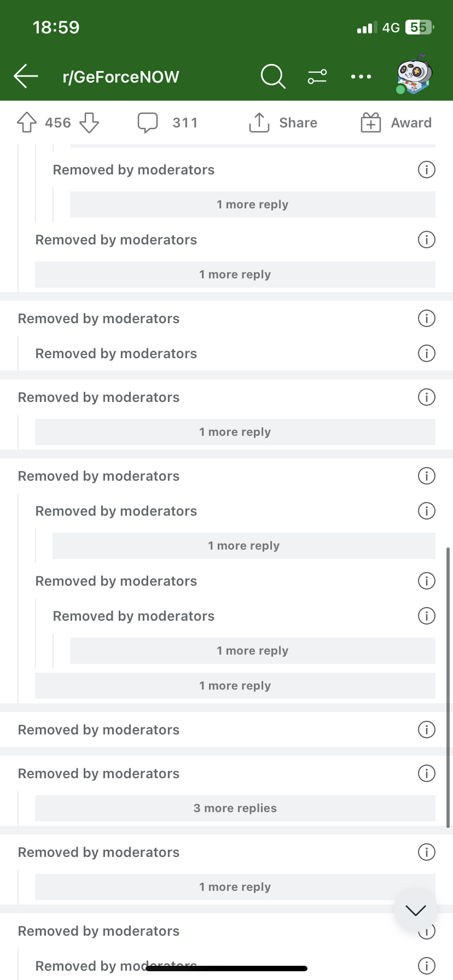Tap the info icon beside 3 more replies comment
This screenshot has height=980, width=453.
click(427, 773)
